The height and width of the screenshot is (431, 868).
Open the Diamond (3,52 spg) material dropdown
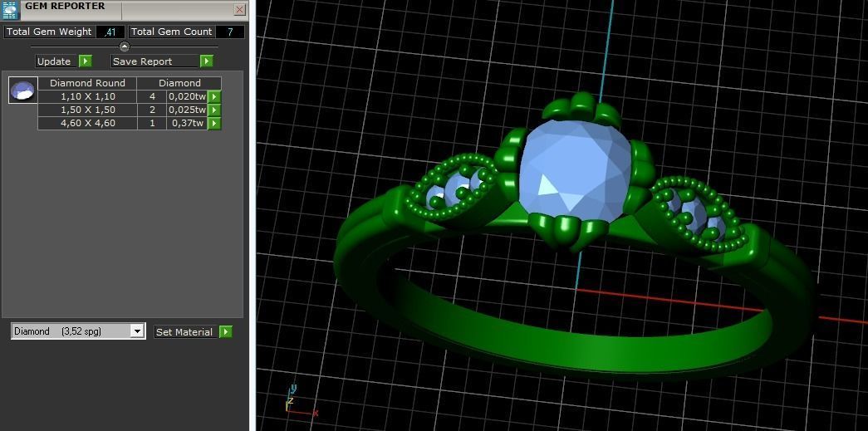tap(78, 331)
